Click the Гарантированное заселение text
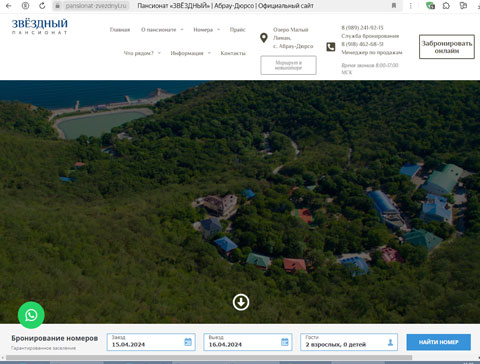Viewport: 480px width, 364px height. point(44,348)
